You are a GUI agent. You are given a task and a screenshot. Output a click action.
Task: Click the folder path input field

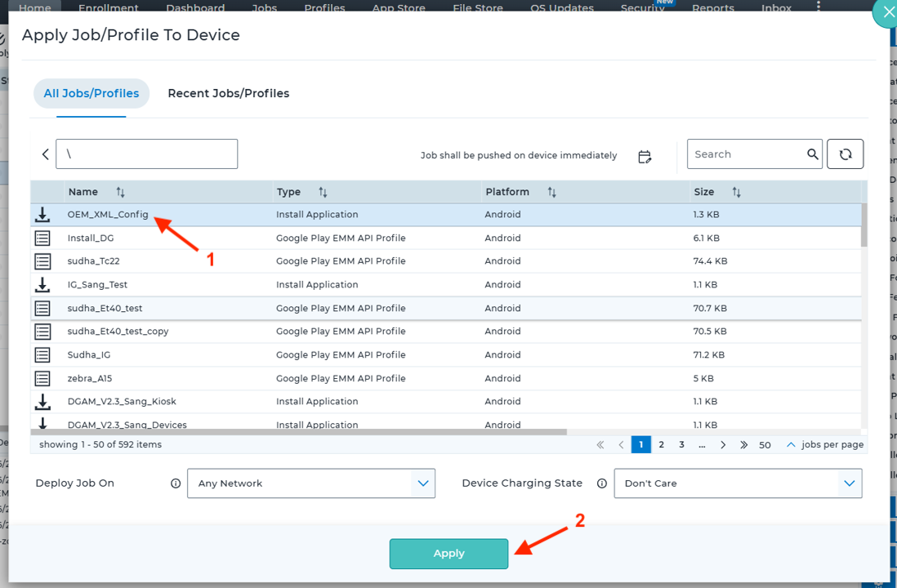click(x=147, y=154)
